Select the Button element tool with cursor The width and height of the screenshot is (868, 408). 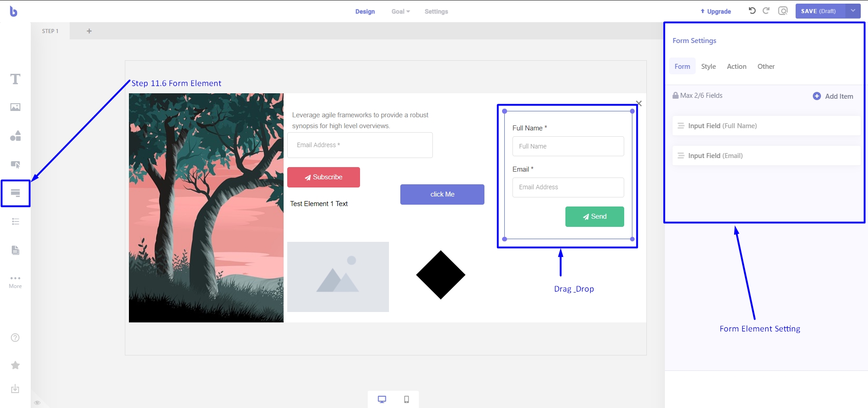tap(15, 164)
